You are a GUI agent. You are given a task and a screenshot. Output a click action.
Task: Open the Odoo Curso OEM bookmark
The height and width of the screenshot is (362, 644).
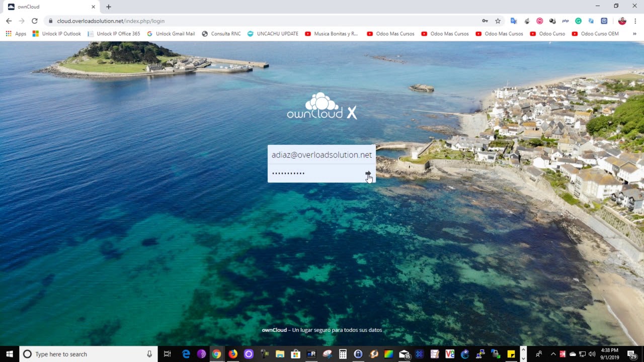[x=595, y=34]
